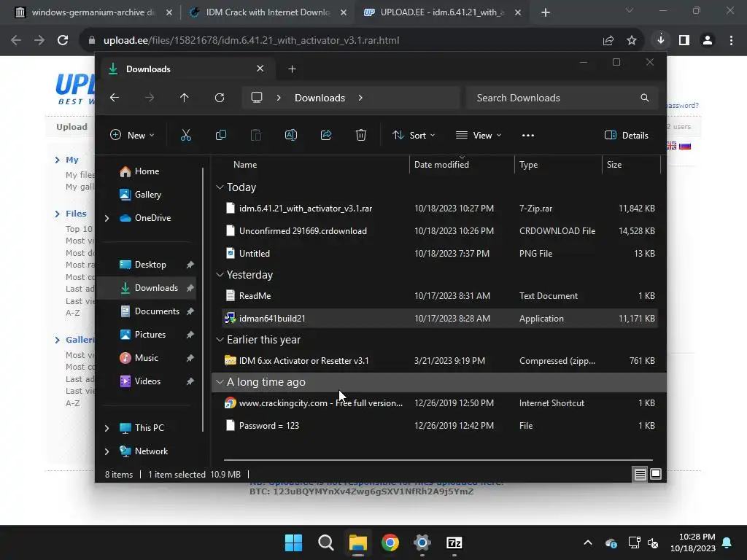747x560 pixels.
Task: Reload the Chrome page
Action: pos(63,40)
